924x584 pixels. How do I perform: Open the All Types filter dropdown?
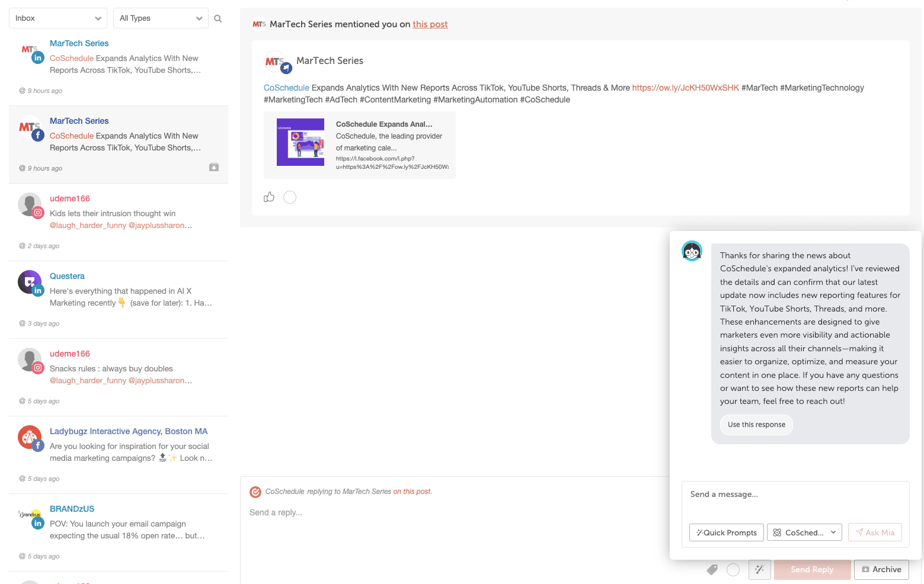161,18
